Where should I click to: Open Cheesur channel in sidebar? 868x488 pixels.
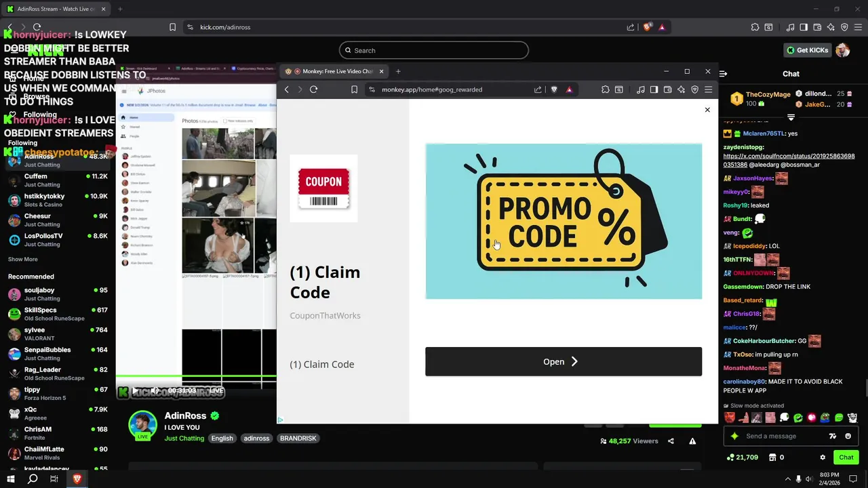pyautogui.click(x=58, y=220)
